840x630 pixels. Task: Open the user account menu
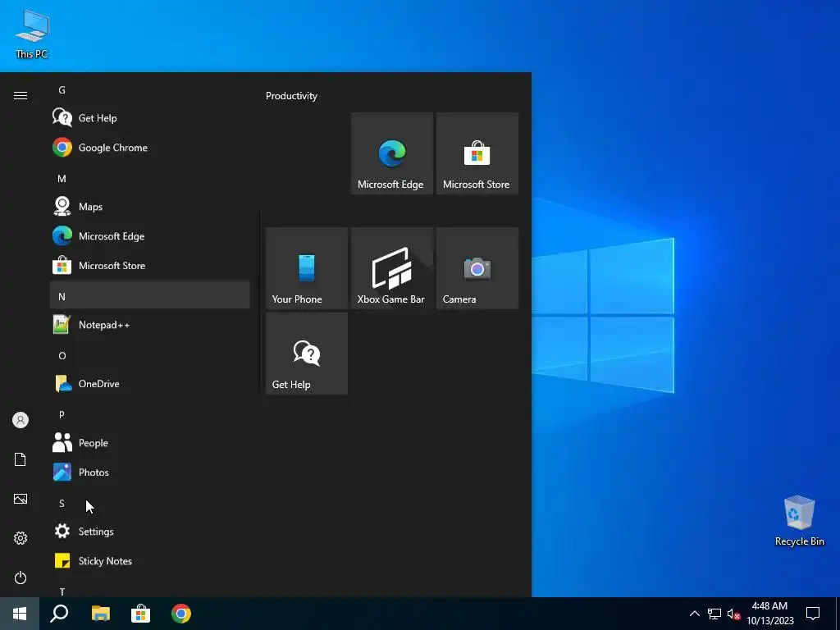(21, 420)
